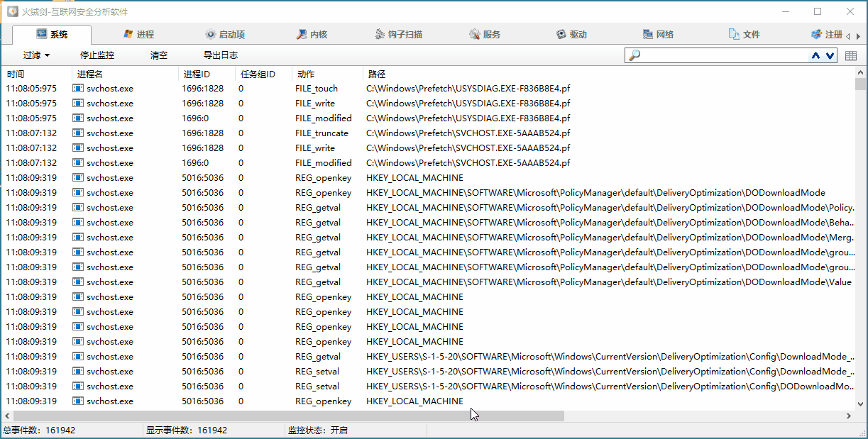Click the grid view icon beside search

tap(851, 55)
